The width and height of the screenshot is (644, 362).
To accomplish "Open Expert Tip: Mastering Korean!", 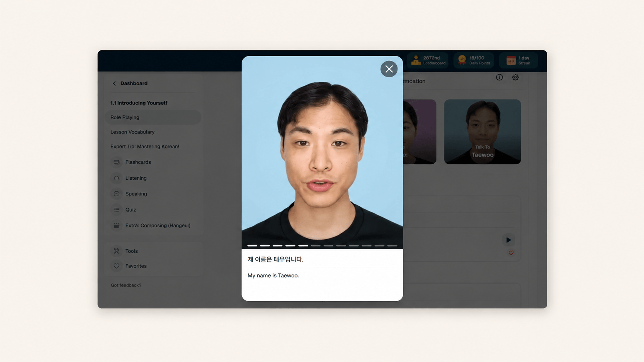I will 145,147.
